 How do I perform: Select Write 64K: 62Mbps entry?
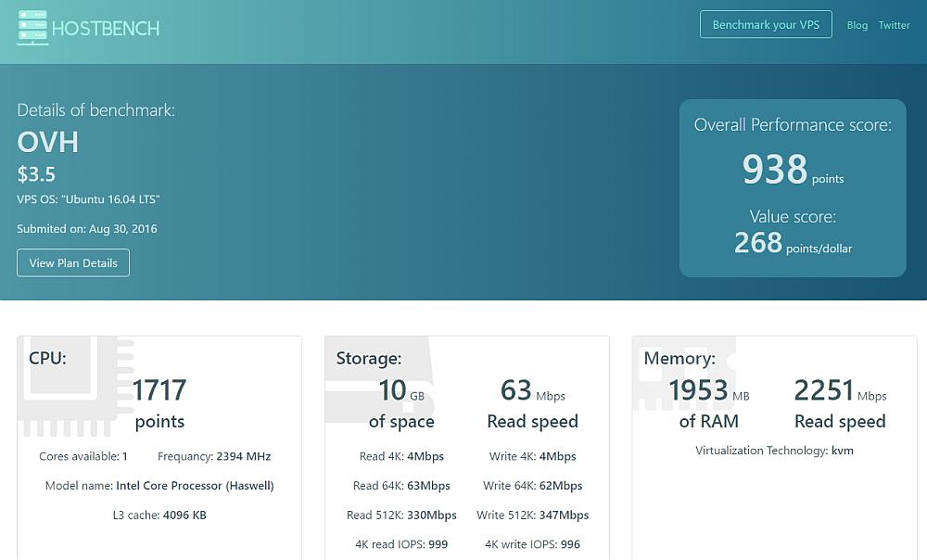coord(533,486)
